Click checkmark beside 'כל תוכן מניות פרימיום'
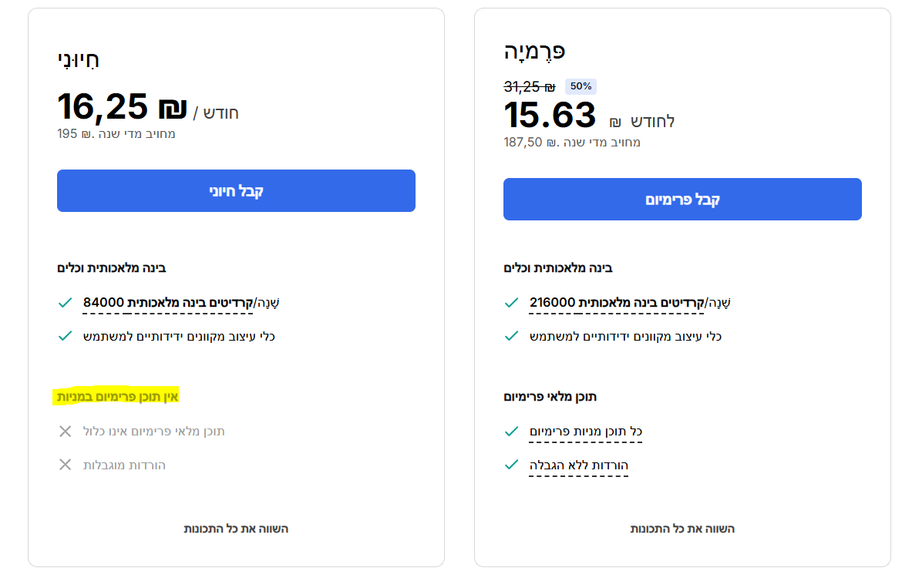Screen dimensions: 902x588 click(511, 431)
